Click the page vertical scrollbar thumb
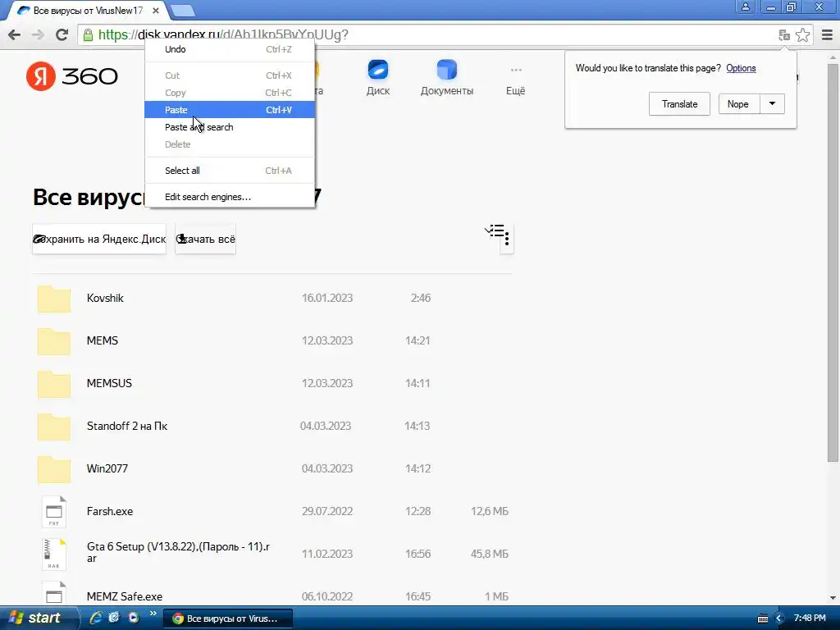840x630 pixels. [833, 262]
